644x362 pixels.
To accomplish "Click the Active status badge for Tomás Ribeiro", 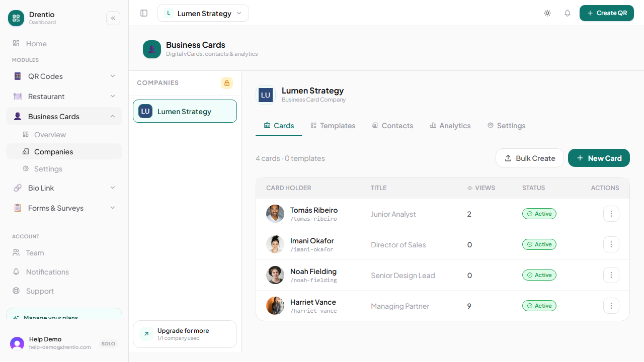I will point(539,214).
